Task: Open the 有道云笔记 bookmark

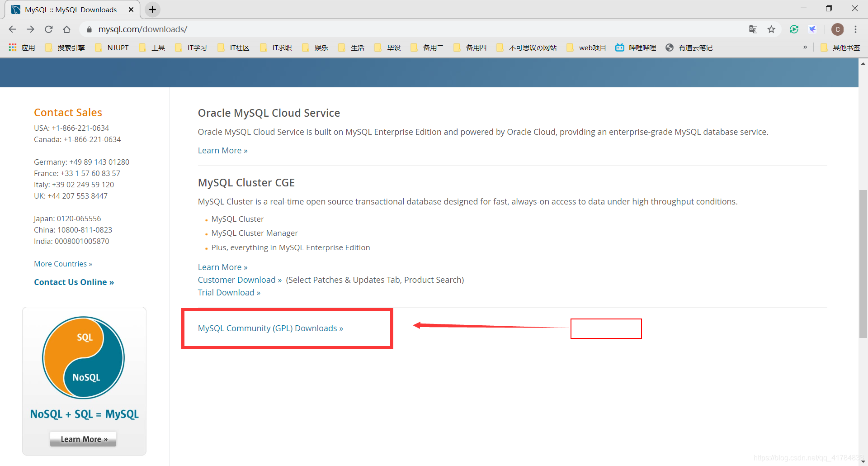Action: click(689, 48)
